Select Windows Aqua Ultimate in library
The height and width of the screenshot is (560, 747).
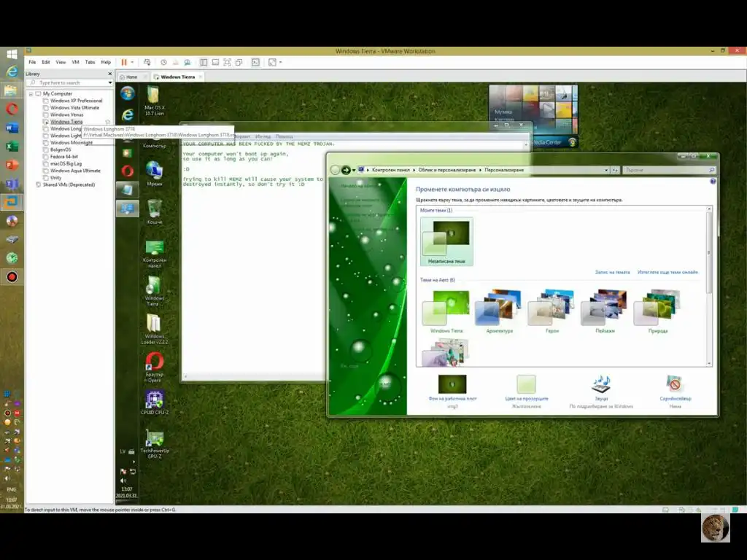(x=75, y=171)
